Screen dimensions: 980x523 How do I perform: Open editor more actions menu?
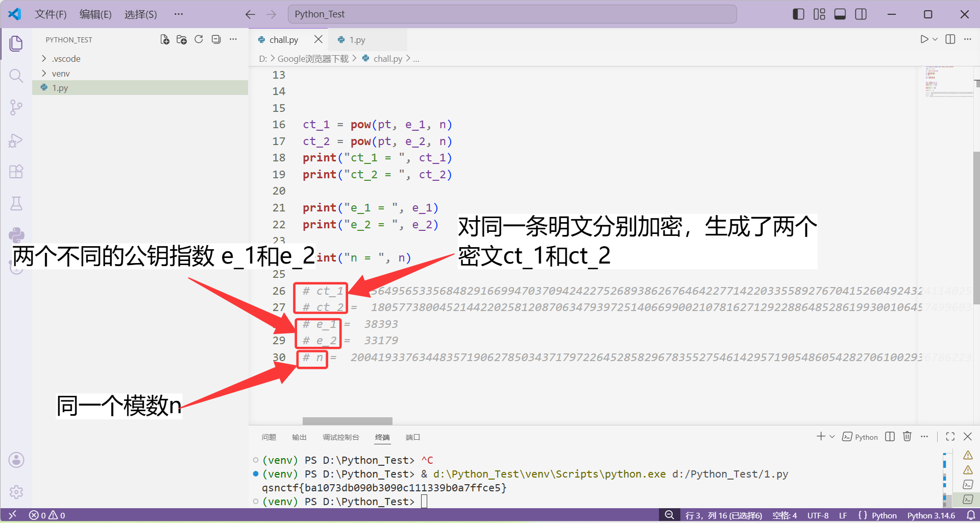click(968, 39)
